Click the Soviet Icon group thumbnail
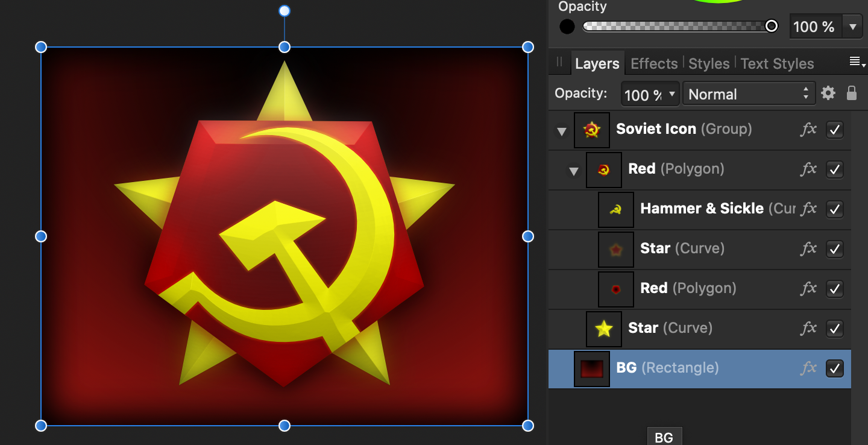This screenshot has width=868, height=445. (591, 130)
